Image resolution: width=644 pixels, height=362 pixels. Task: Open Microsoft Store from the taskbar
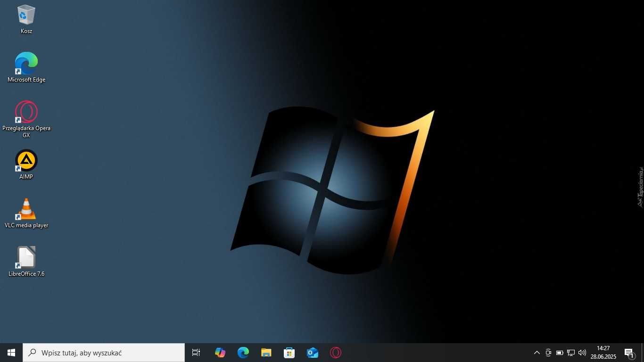(x=289, y=353)
